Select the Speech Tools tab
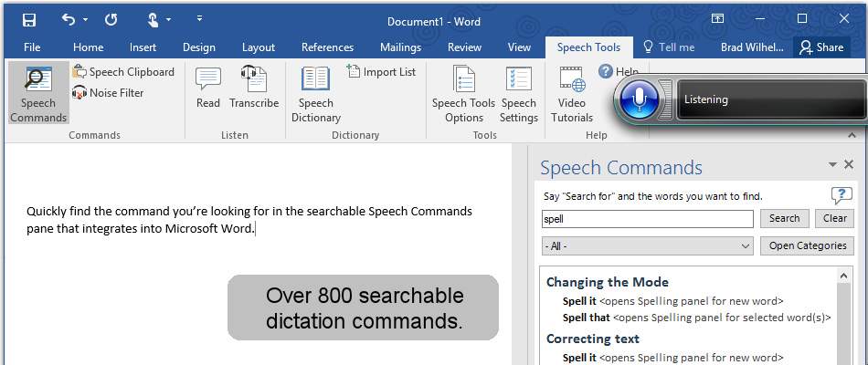Screen dimensions: 868x365 click(x=589, y=47)
